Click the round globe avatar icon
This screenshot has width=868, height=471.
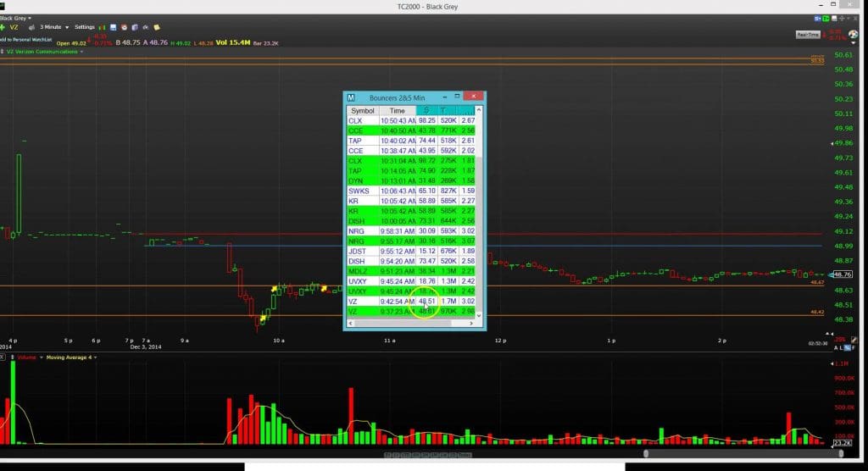[x=853, y=35]
